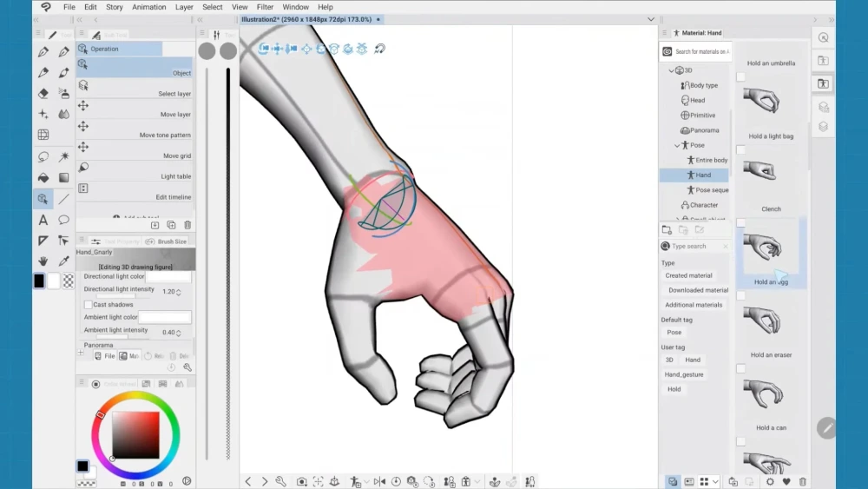This screenshot has height=489, width=868.
Task: Open the Animation menu
Action: point(149,7)
